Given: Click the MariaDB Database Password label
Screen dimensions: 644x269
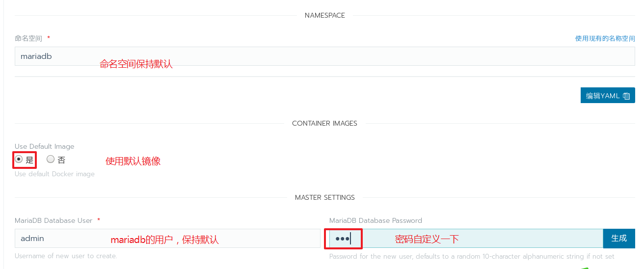Looking at the screenshot, I should (x=376, y=220).
